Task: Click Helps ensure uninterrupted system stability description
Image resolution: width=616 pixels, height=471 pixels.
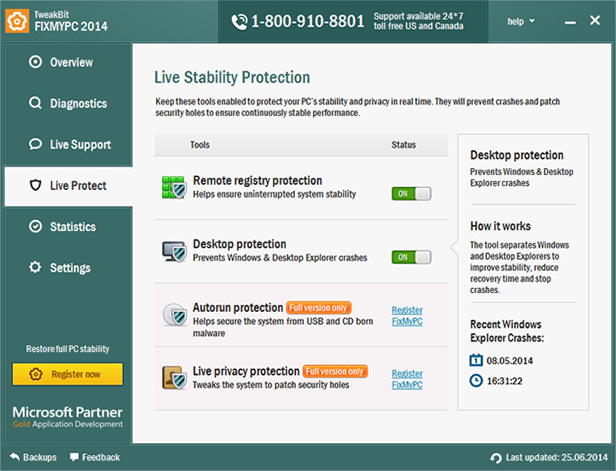Action: (274, 194)
